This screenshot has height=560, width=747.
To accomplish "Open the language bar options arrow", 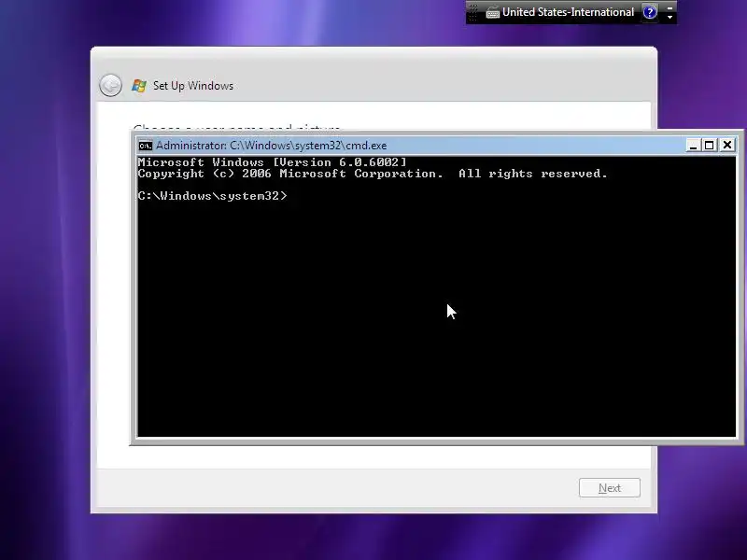I will tap(669, 18).
